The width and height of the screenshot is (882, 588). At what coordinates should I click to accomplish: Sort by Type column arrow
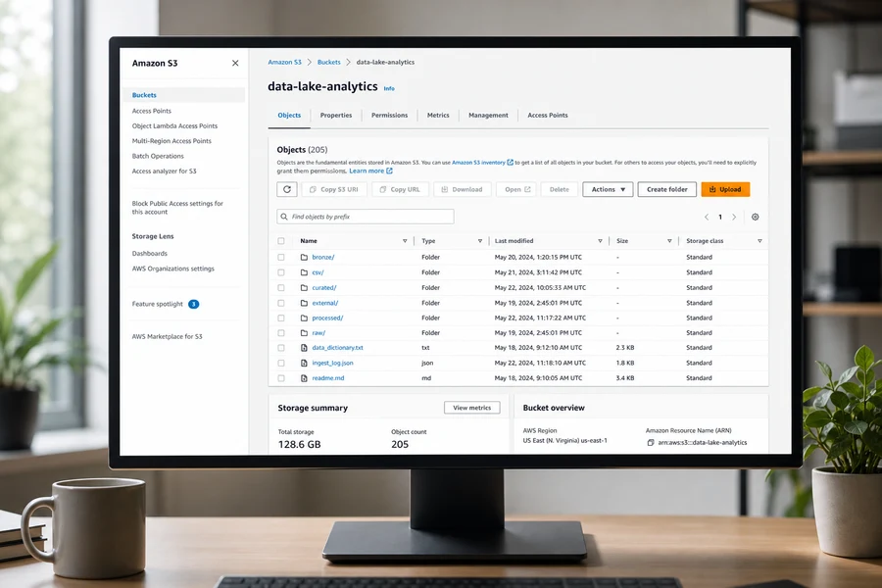point(480,241)
